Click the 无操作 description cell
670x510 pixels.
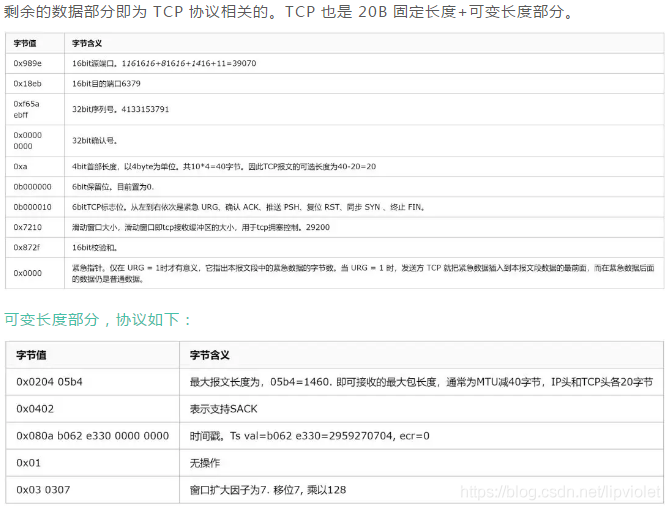click(422, 463)
